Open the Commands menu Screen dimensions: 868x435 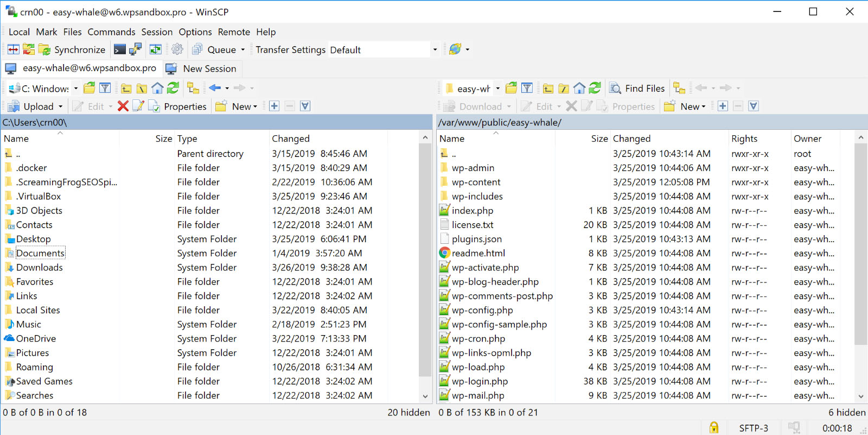pos(111,32)
